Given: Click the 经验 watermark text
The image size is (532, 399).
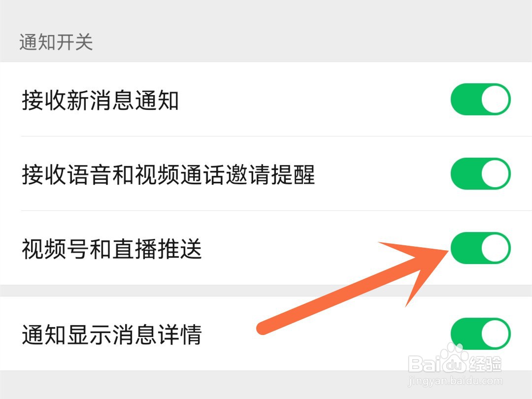Looking at the screenshot, I should 485,364.
